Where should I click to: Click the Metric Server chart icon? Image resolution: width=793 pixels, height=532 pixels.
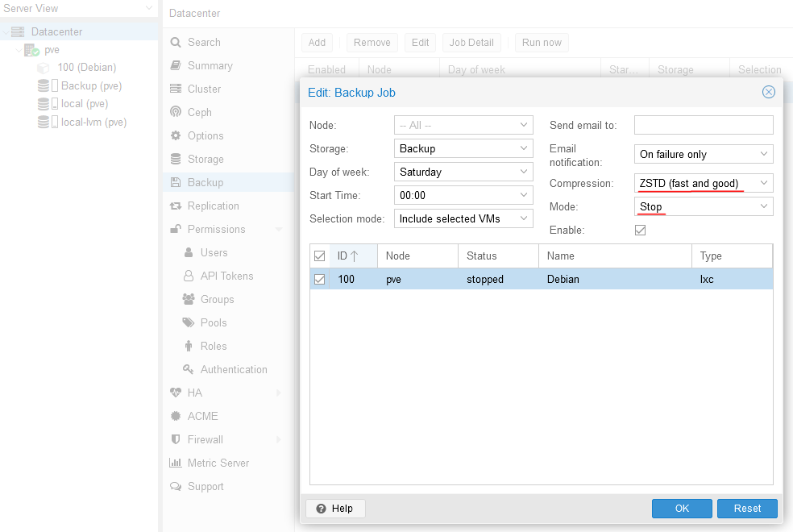pyautogui.click(x=176, y=463)
